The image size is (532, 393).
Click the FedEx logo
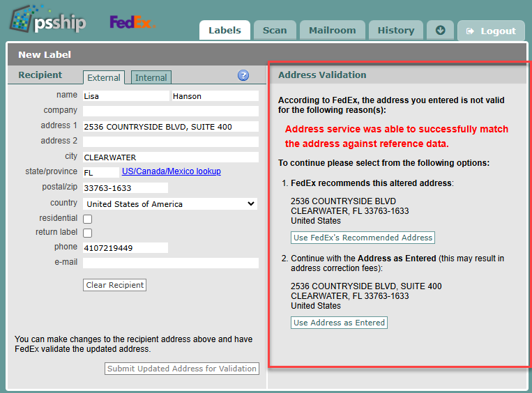coord(132,23)
